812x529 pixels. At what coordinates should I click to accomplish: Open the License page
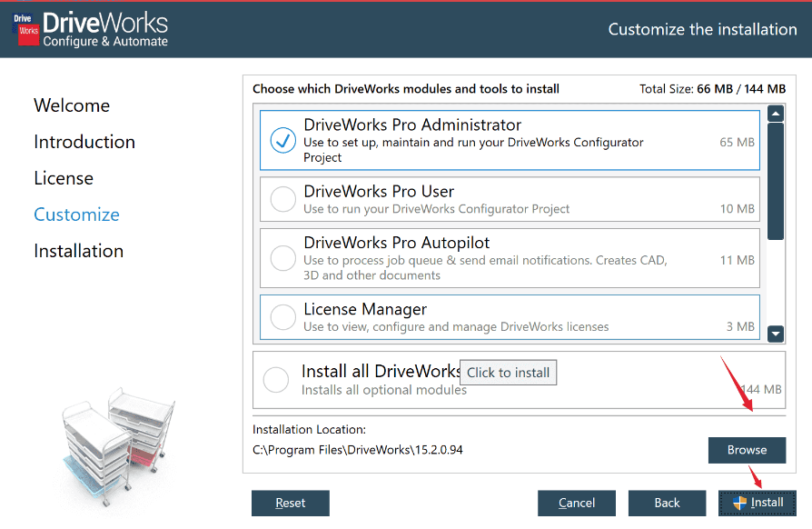(x=64, y=178)
